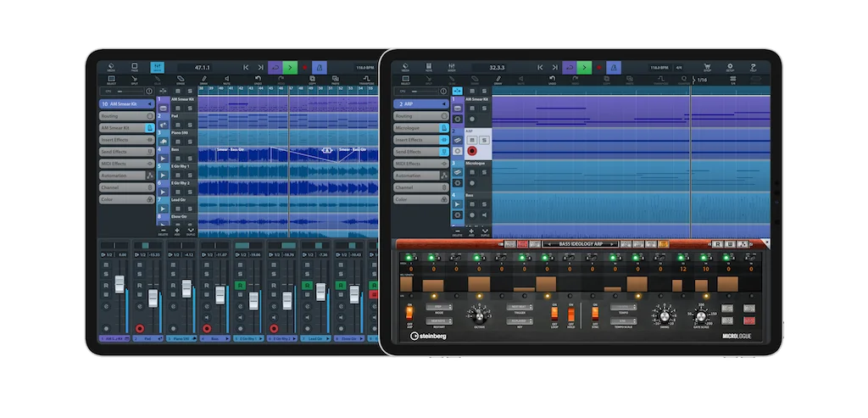Screen dimensions: 868x418
Task: Click Copy tool on left iPad
Action: click(x=312, y=81)
